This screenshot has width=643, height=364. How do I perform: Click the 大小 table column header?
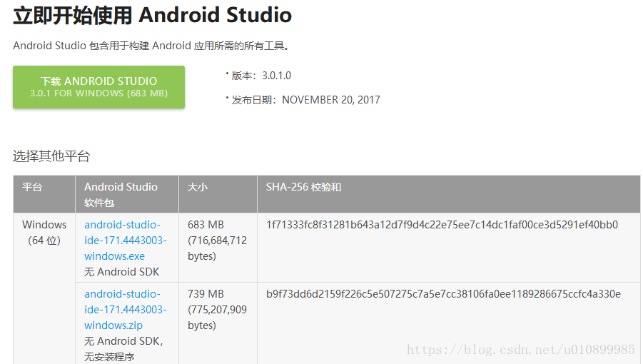tap(197, 187)
